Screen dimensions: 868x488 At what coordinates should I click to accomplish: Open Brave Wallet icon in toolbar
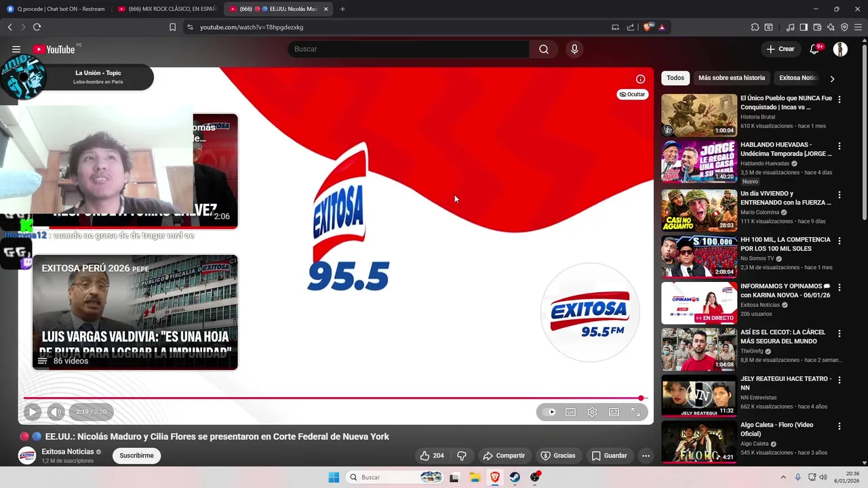pos(817,27)
